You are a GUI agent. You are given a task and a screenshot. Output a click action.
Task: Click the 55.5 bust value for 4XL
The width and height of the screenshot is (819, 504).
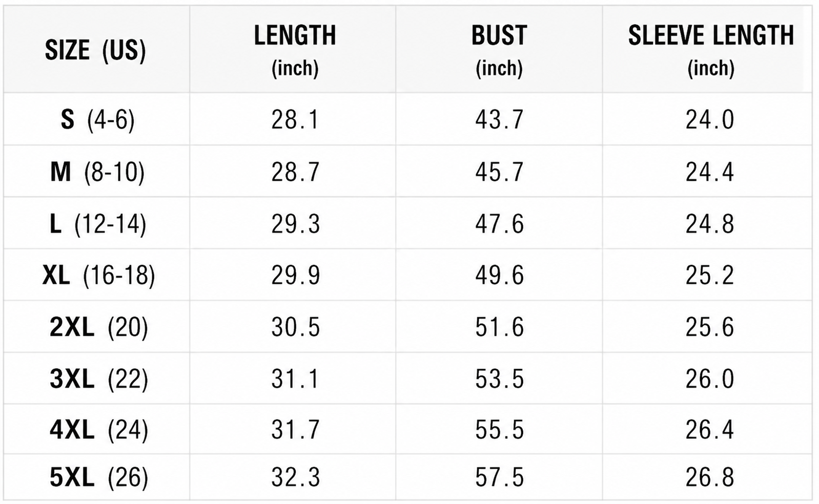coord(499,429)
